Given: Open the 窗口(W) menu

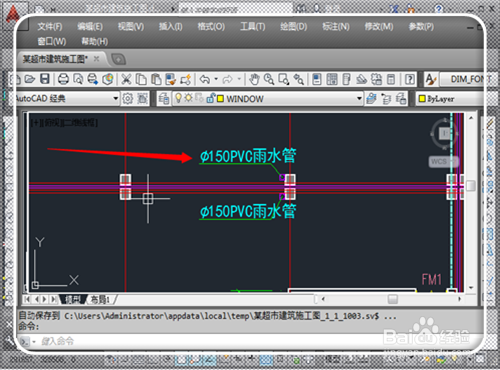Looking at the screenshot, I should tap(52, 42).
